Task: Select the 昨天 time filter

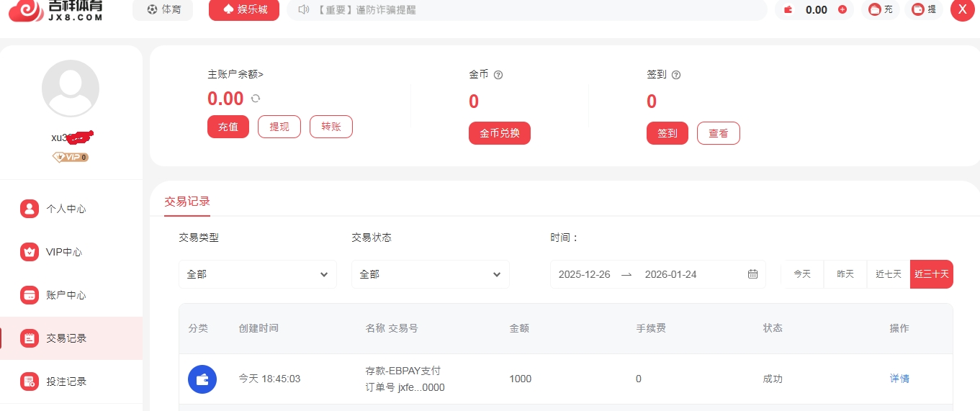Action: coord(845,274)
